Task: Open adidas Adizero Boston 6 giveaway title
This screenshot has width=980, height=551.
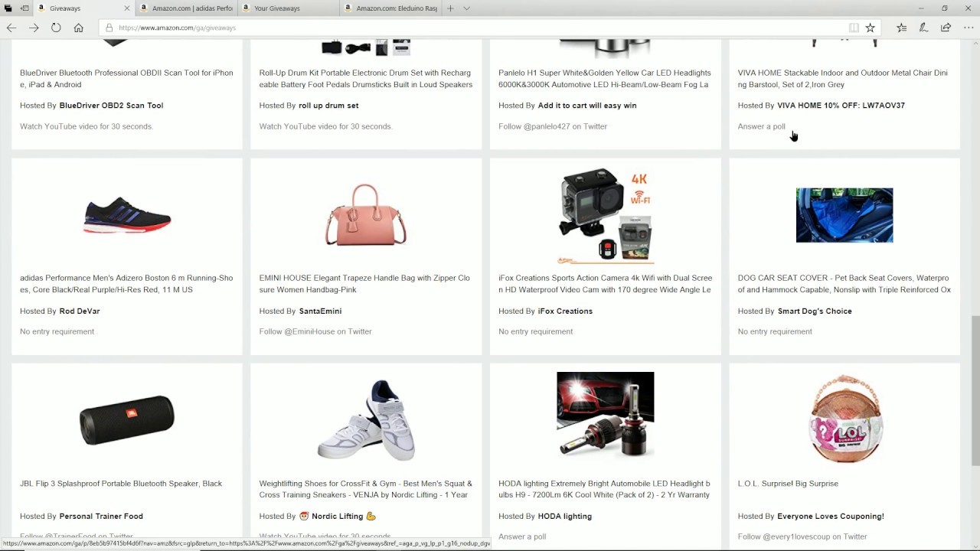Action: (x=126, y=284)
